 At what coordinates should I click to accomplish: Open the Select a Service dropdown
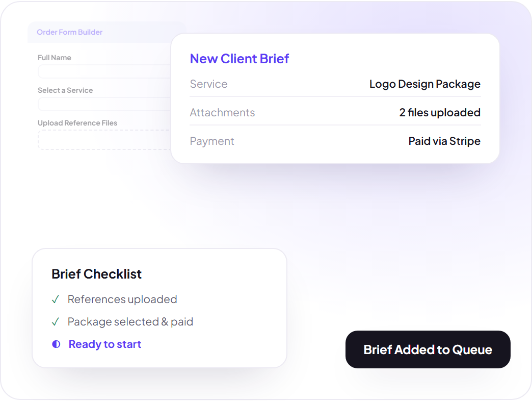[x=104, y=104]
